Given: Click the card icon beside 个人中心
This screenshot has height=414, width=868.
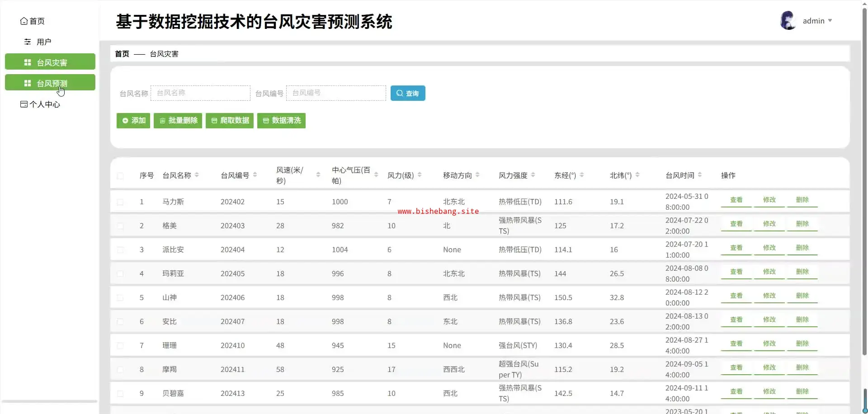Looking at the screenshot, I should (x=24, y=104).
